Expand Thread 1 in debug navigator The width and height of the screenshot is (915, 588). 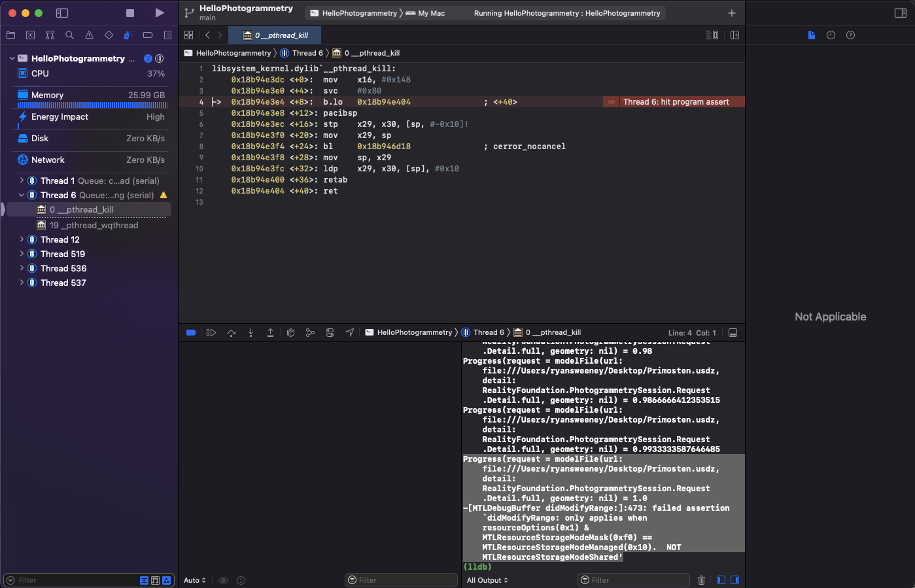tap(22, 181)
